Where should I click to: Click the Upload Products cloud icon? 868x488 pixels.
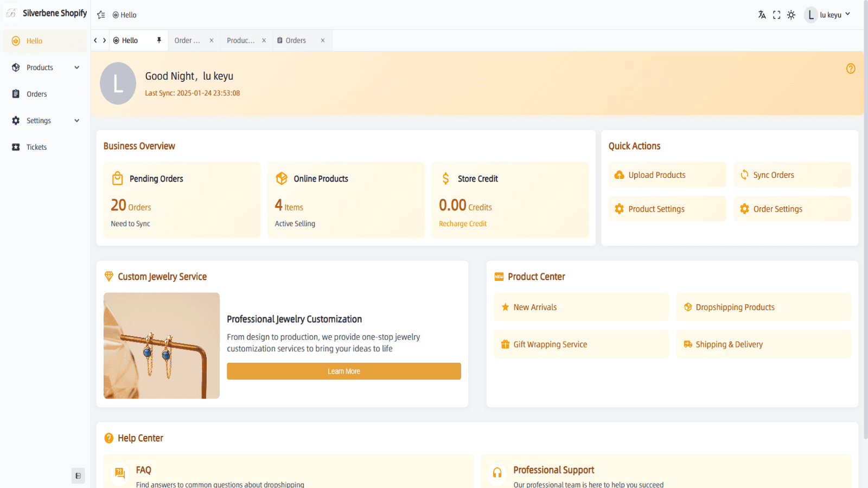(619, 175)
